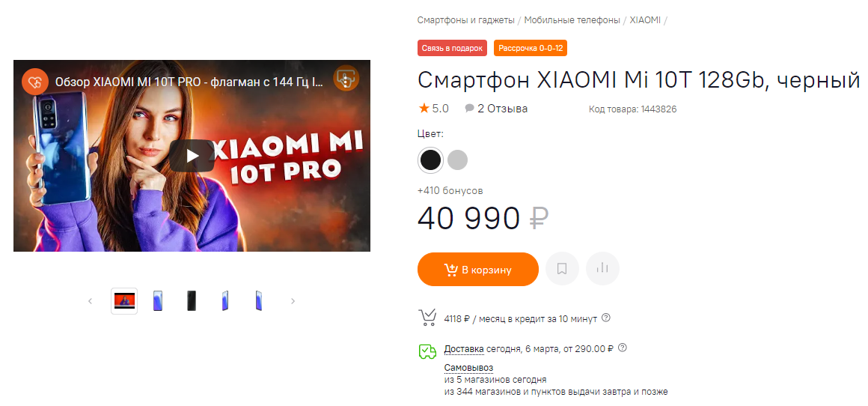Click the compare bar chart icon
This screenshot has width=868, height=406.
pos(602,269)
